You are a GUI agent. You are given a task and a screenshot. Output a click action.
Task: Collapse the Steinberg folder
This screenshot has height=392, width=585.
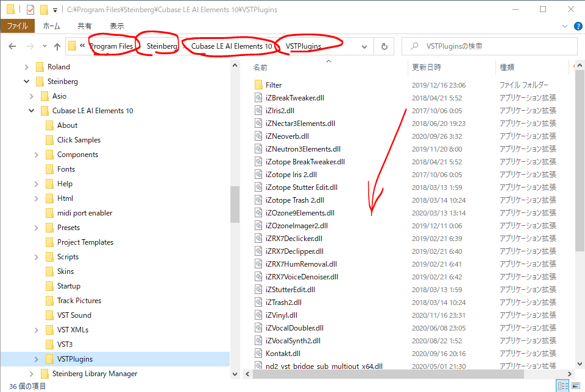click(x=26, y=81)
